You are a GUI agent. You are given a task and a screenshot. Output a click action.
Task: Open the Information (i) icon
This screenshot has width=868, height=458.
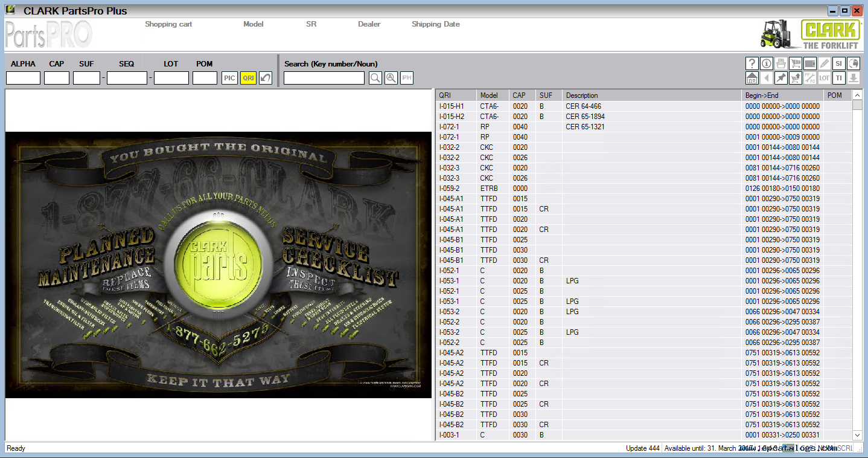pyautogui.click(x=766, y=63)
